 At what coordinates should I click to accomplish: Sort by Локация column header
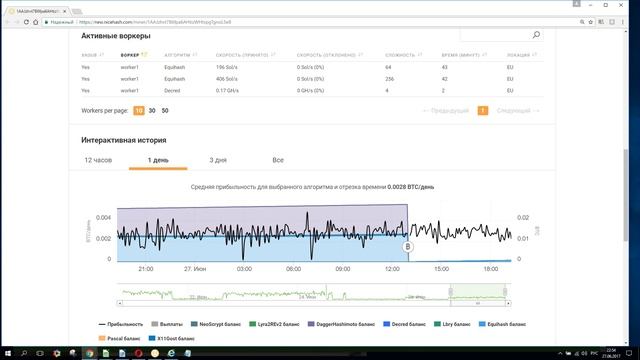click(522, 55)
